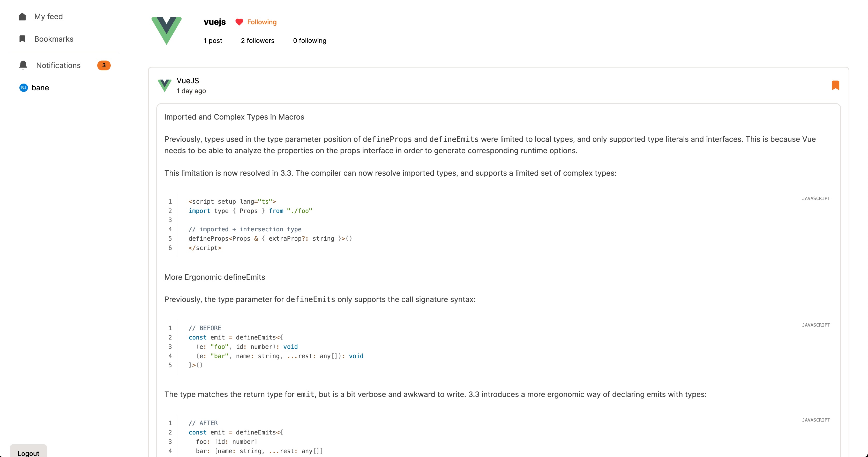
Task: Toggle the red heart follow icon
Action: pyautogui.click(x=239, y=22)
